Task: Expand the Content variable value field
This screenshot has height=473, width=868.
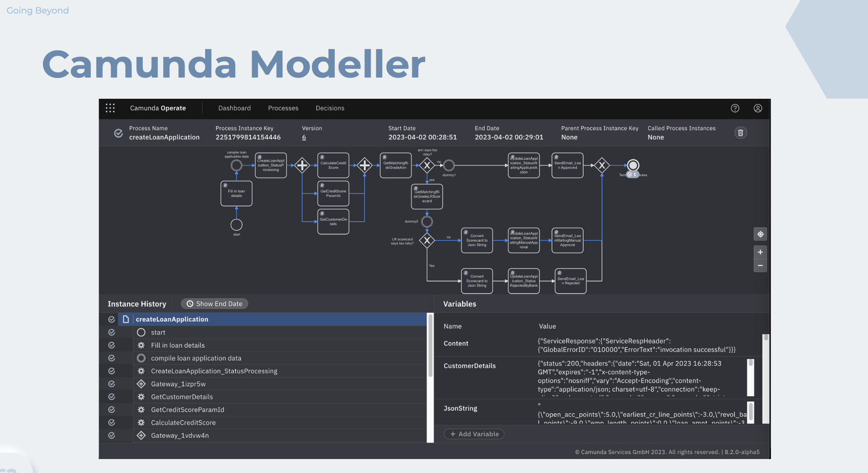Action: [x=640, y=345]
